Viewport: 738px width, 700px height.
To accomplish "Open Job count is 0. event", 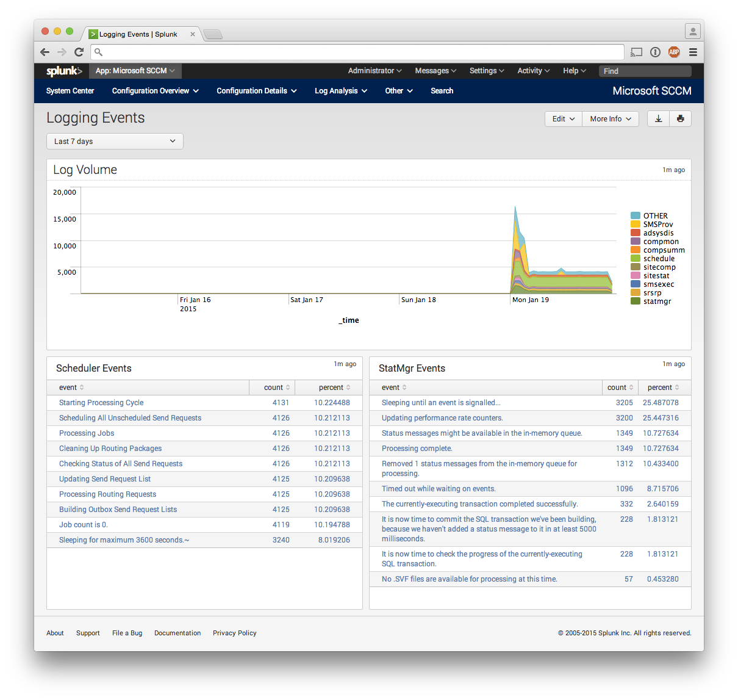I will tap(84, 525).
